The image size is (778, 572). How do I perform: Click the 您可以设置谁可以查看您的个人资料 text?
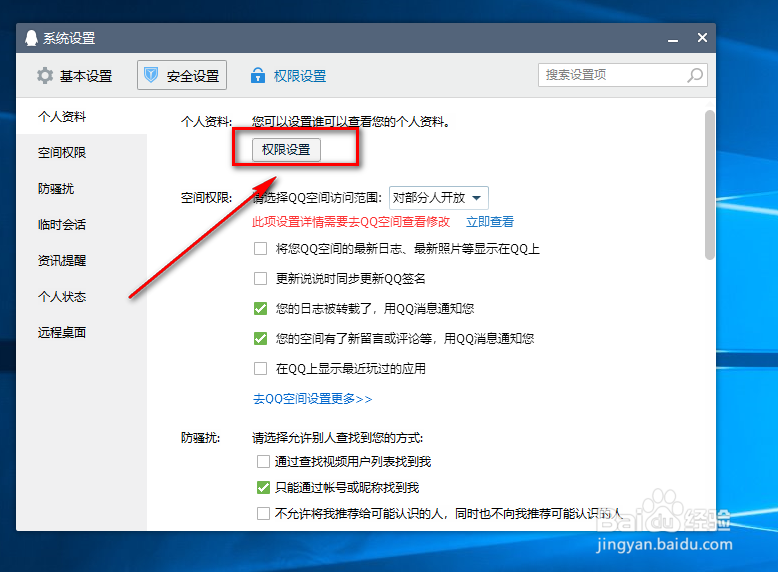coord(351,122)
